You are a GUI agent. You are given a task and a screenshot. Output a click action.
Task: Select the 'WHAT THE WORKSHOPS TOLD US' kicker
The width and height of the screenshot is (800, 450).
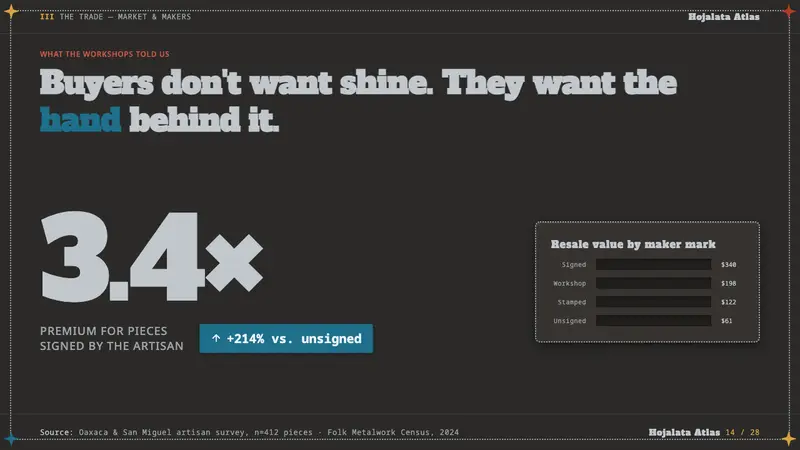105,54
